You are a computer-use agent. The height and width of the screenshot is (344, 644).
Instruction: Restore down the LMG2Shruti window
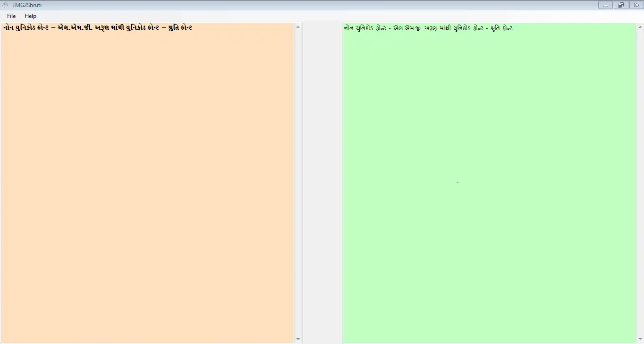tap(620, 5)
